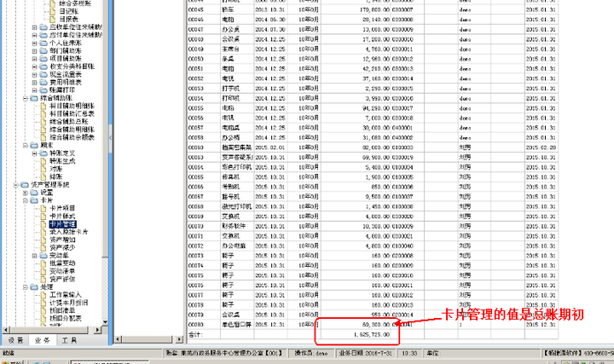Click the 现金流量表 folder icon
This screenshot has height=364, width=614.
pyautogui.click(x=43, y=74)
